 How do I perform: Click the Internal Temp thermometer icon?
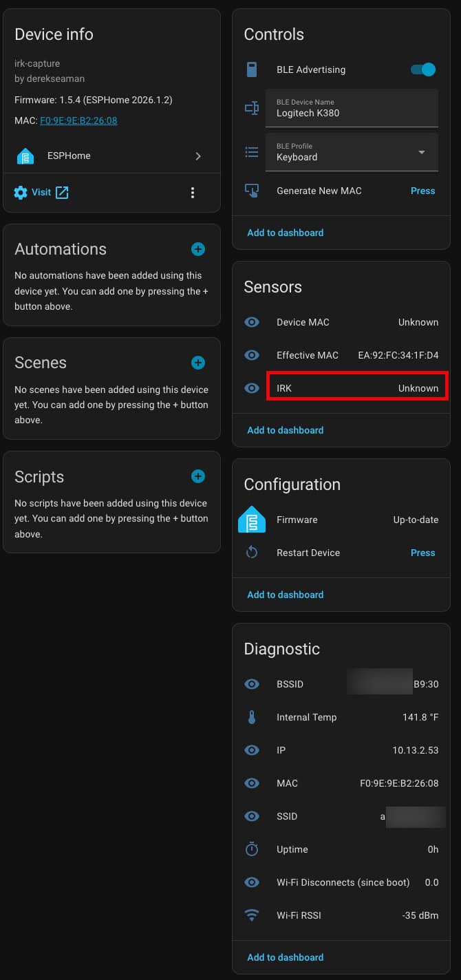252,717
